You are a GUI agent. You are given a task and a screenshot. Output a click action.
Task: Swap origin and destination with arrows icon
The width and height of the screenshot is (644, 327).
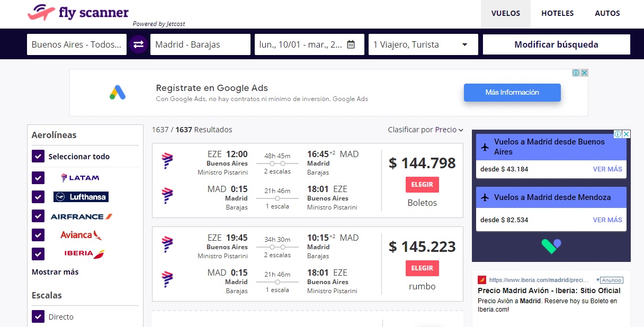tap(139, 44)
